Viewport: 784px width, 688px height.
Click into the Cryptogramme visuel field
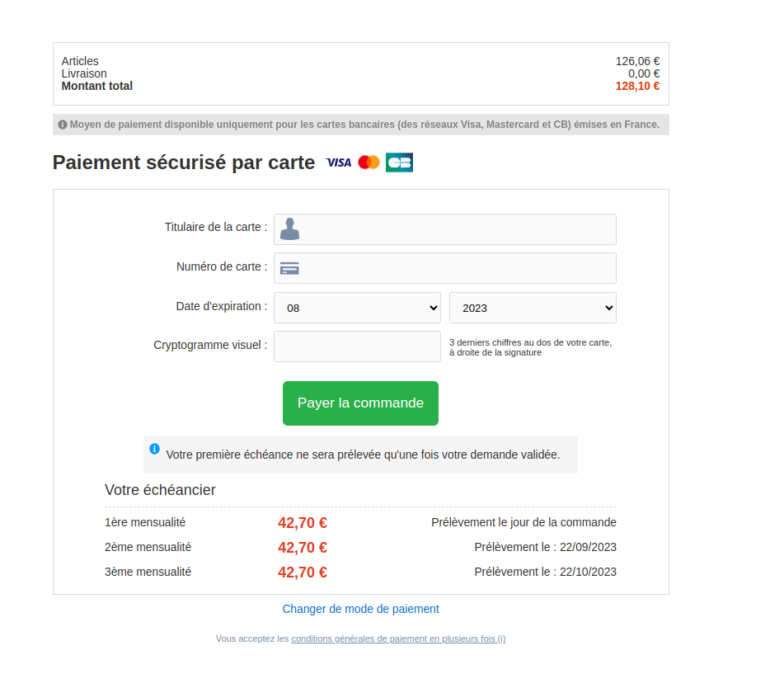coord(357,346)
